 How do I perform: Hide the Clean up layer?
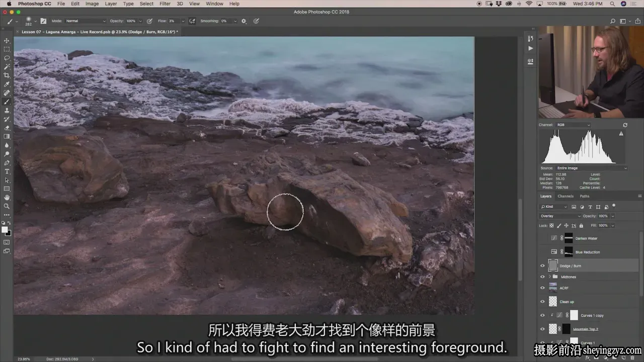542,302
